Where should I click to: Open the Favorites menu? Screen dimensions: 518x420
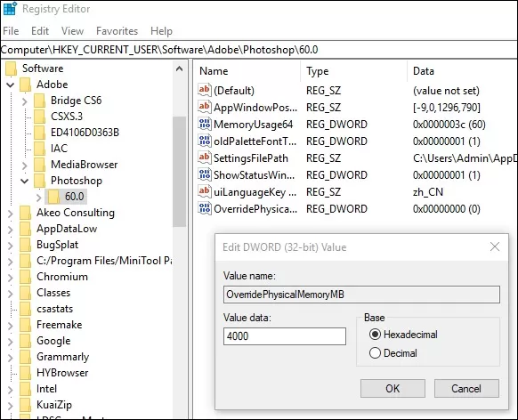pyautogui.click(x=117, y=31)
